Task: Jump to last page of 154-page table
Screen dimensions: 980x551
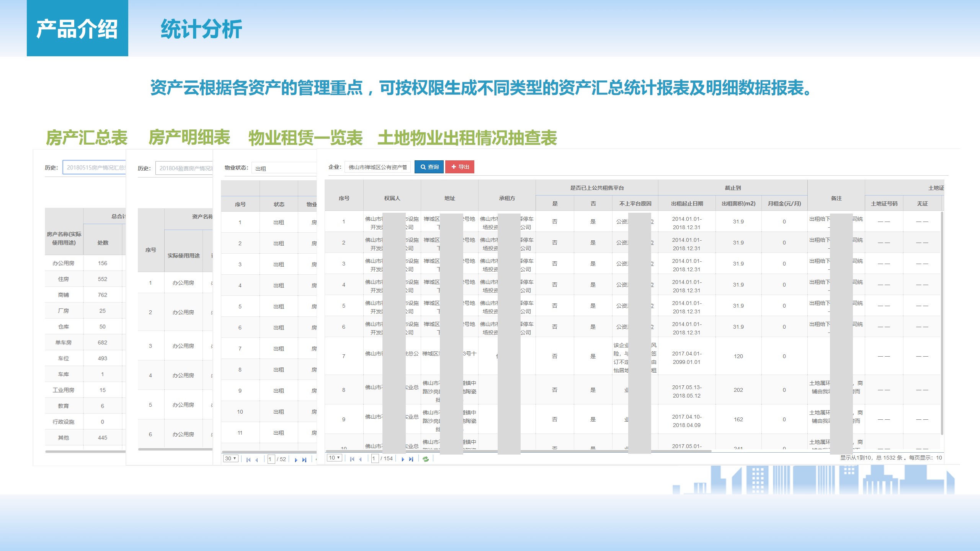Action: pos(411,459)
